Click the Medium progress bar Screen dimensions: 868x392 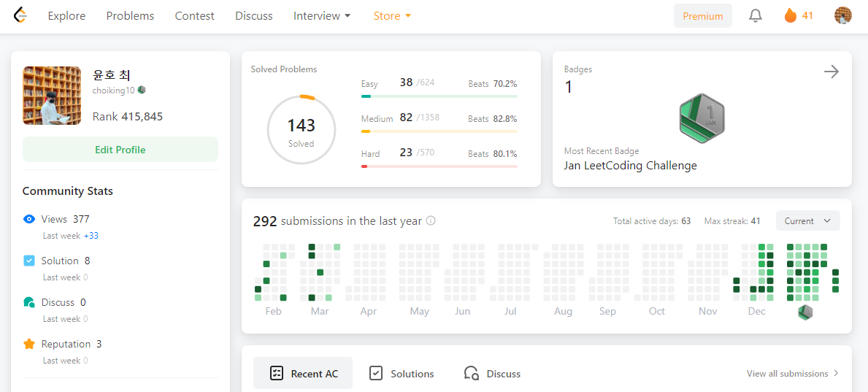439,131
